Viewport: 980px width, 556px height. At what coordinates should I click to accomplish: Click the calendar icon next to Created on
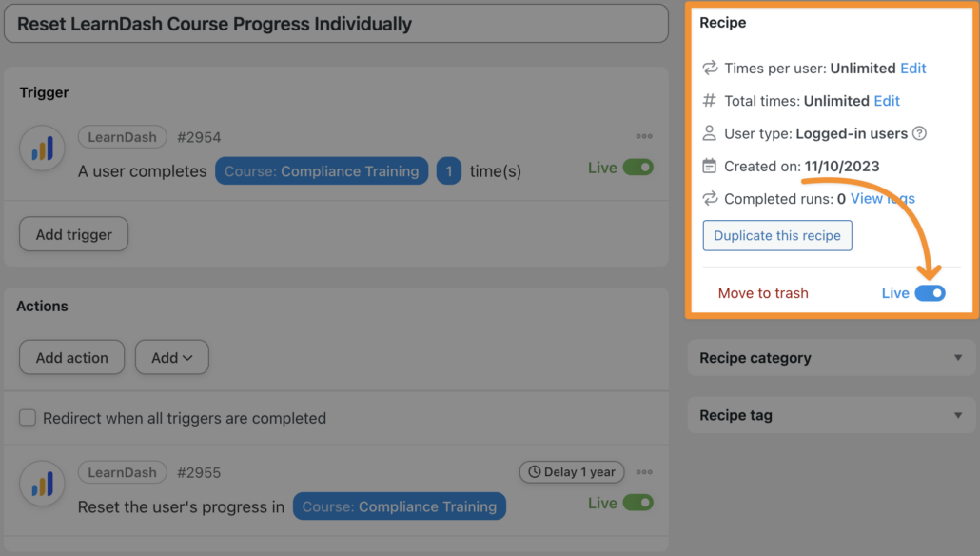click(709, 165)
